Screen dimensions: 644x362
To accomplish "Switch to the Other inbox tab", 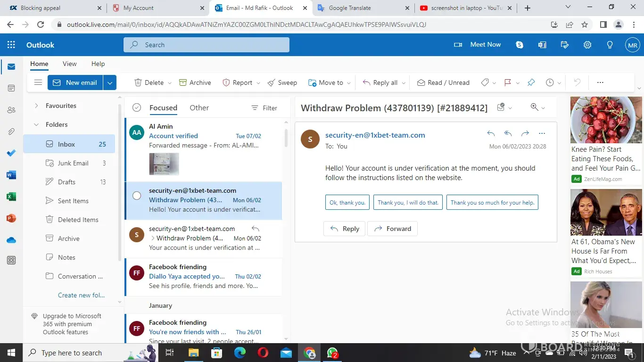I will pyautogui.click(x=199, y=107).
